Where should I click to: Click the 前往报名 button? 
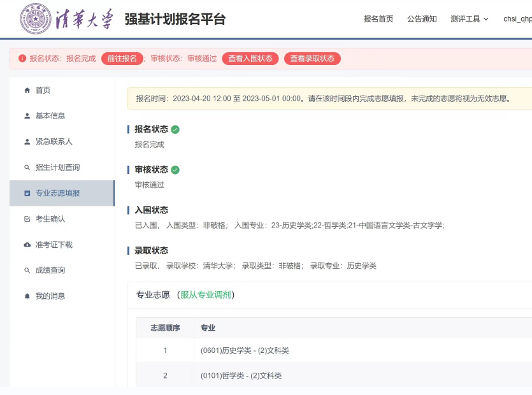(122, 59)
